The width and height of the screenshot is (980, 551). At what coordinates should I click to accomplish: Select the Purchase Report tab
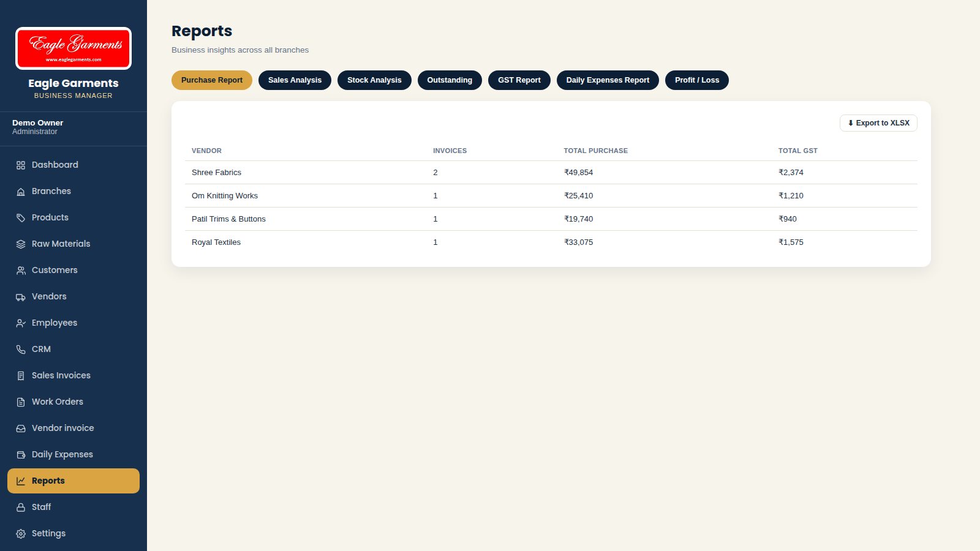pyautogui.click(x=212, y=80)
